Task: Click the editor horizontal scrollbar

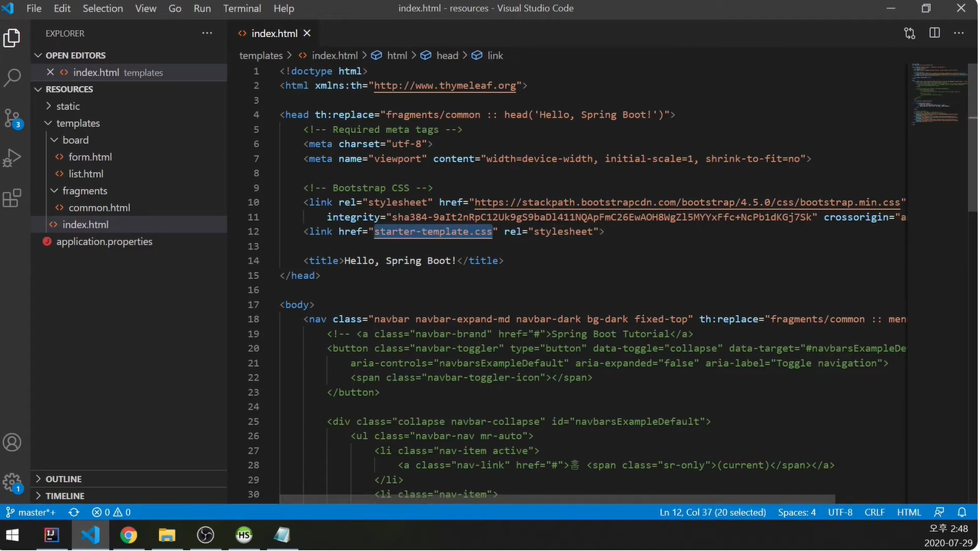Action: pos(557,500)
